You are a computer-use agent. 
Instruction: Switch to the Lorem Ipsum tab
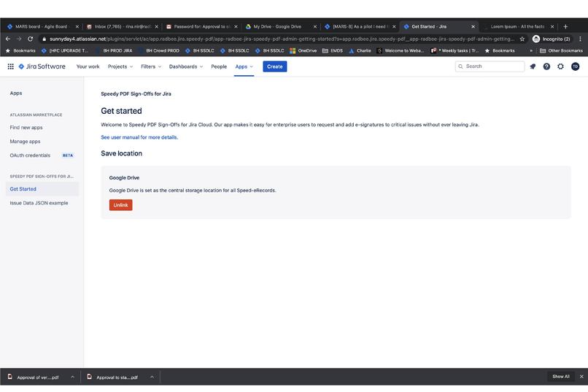[x=517, y=26]
